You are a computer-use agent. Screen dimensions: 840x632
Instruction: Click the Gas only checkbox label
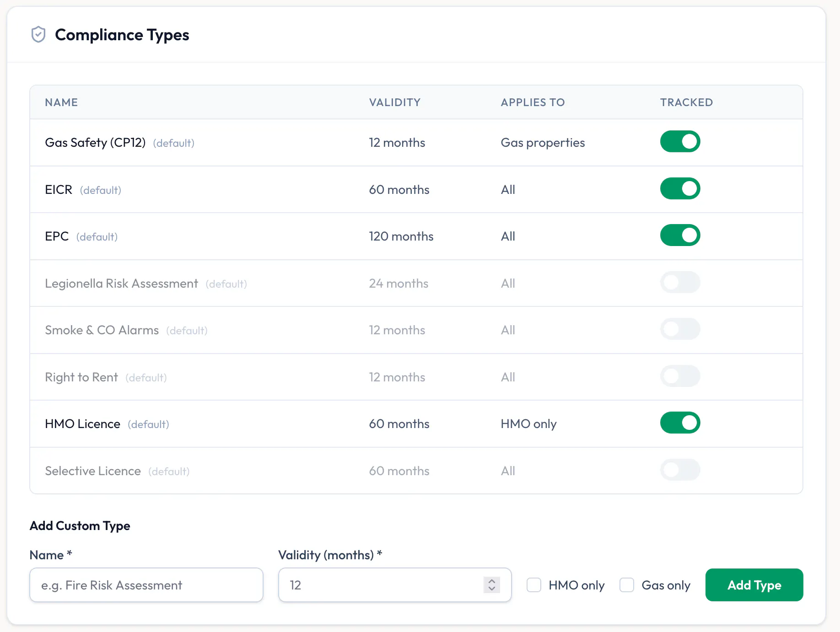[x=666, y=585]
